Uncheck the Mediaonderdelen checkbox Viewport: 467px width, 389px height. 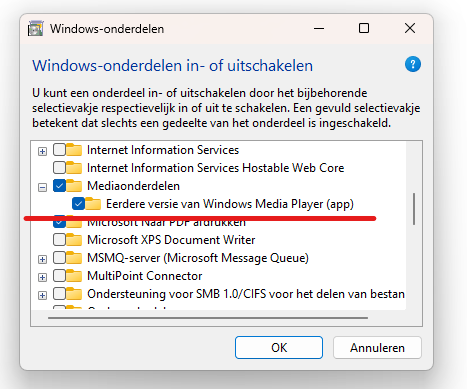[x=59, y=186]
